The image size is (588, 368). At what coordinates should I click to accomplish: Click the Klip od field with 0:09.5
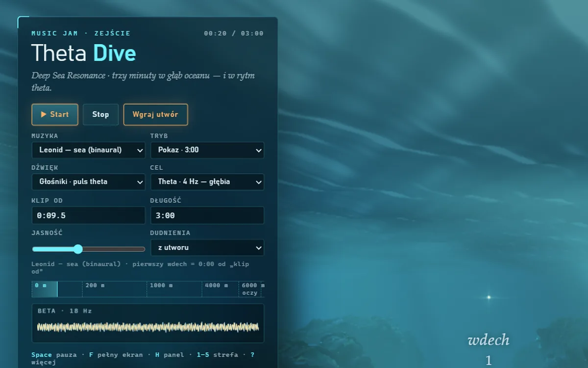click(x=89, y=215)
